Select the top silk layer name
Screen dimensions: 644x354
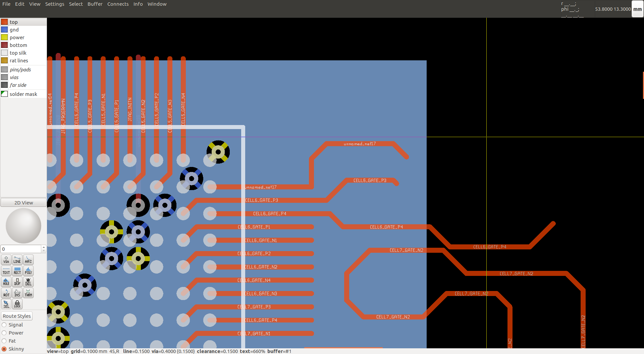[x=18, y=53]
